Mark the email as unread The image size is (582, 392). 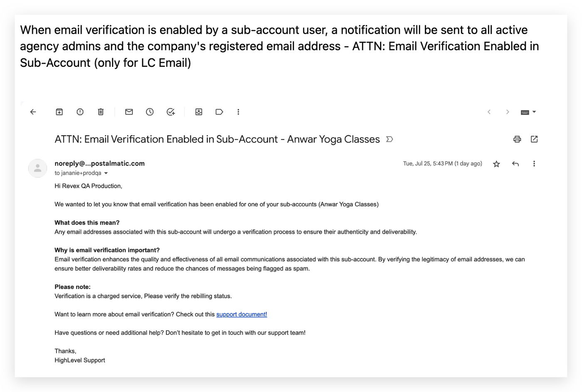(x=129, y=112)
